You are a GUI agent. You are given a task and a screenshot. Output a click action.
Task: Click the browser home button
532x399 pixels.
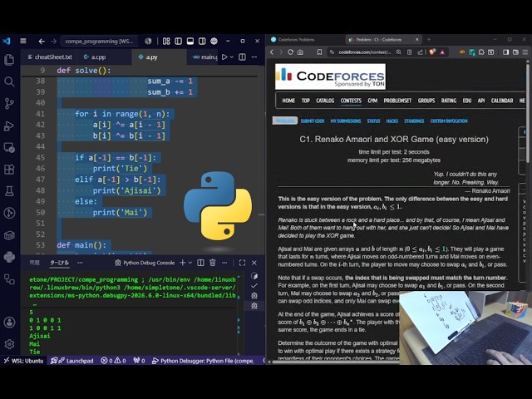tap(300, 52)
